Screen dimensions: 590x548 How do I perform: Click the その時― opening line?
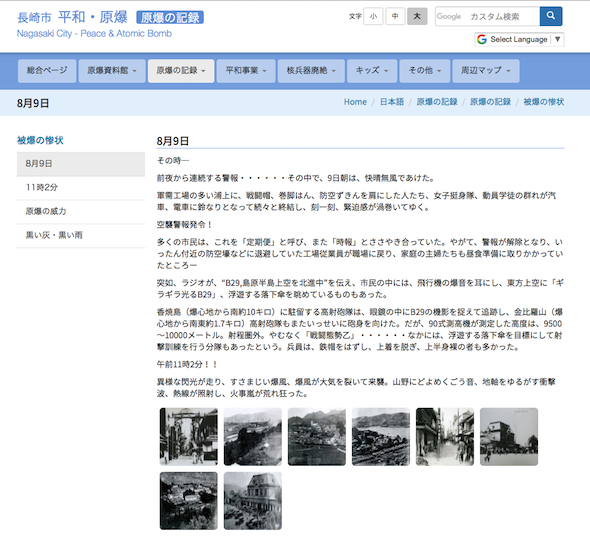pos(173,161)
